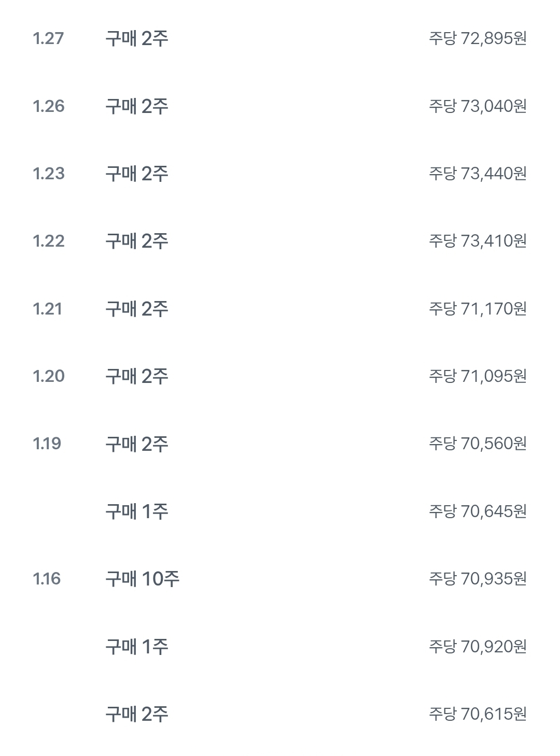Screen dimensions: 560x756
Task: Click the 1.20 date label
Action: pos(48,376)
